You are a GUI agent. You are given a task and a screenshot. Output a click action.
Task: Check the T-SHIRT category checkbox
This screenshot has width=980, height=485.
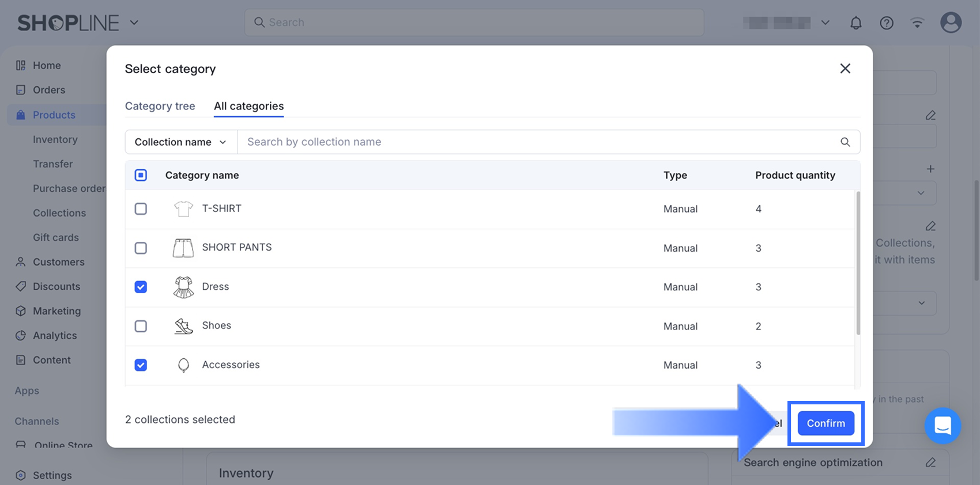pos(141,209)
